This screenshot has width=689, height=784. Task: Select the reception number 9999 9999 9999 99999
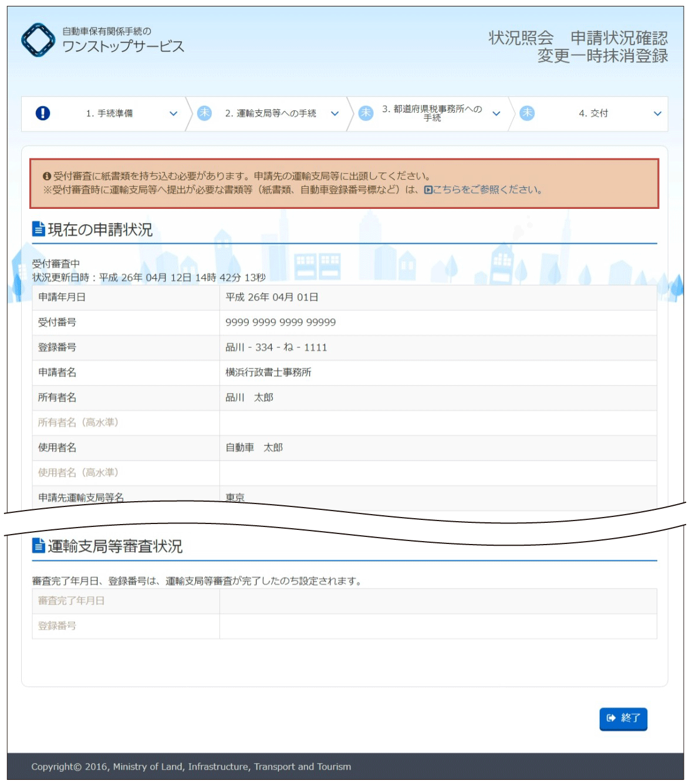281,322
